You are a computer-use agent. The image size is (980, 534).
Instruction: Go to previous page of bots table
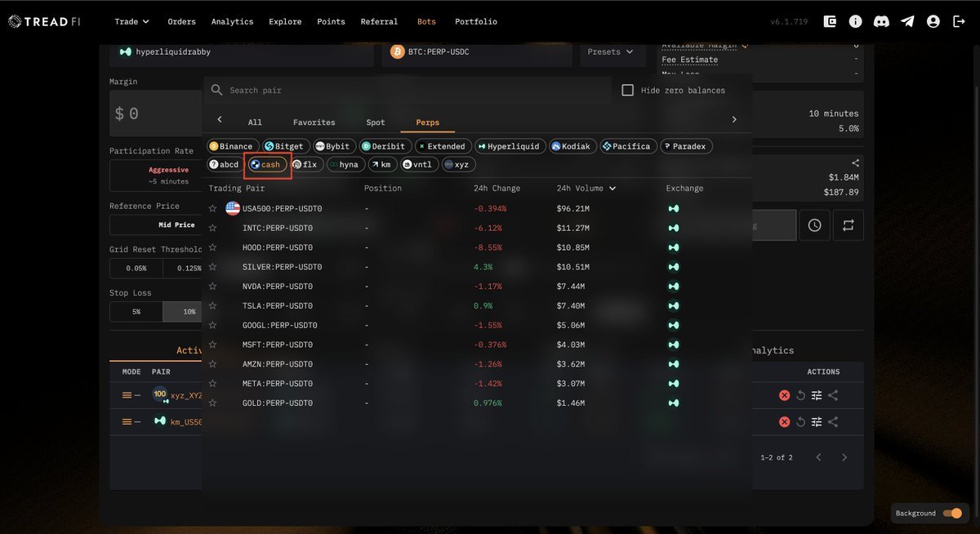[x=818, y=457]
